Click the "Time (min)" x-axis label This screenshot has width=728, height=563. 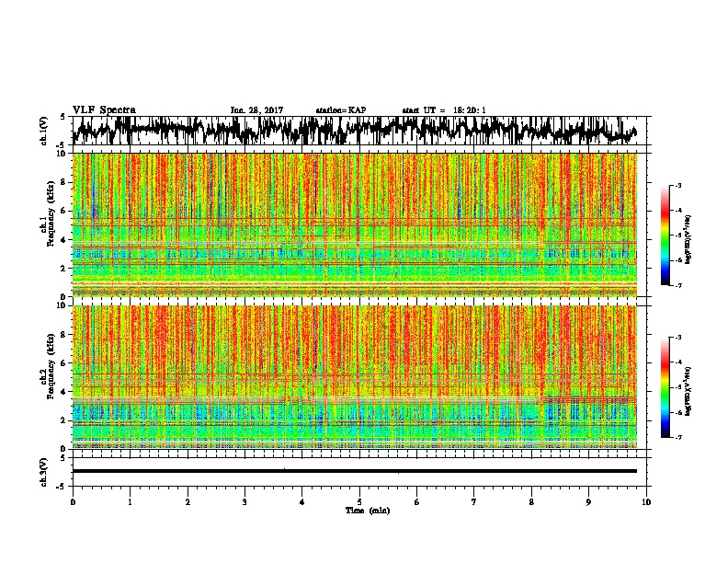click(x=368, y=511)
